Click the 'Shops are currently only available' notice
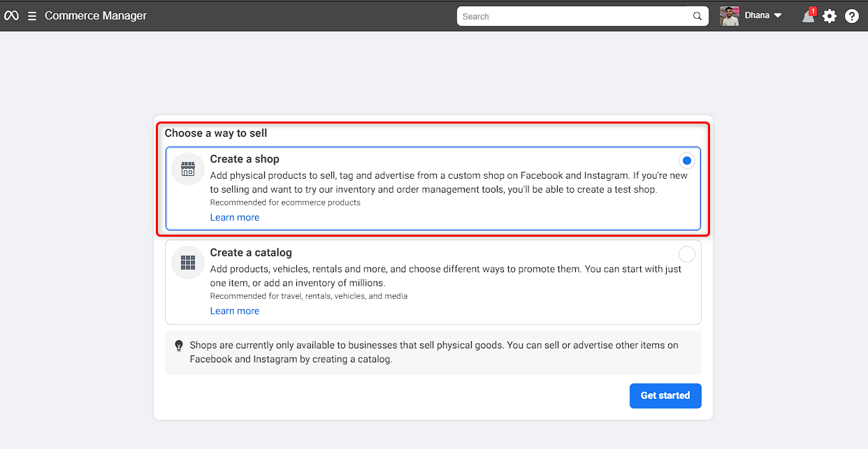The image size is (868, 449). [434, 353]
